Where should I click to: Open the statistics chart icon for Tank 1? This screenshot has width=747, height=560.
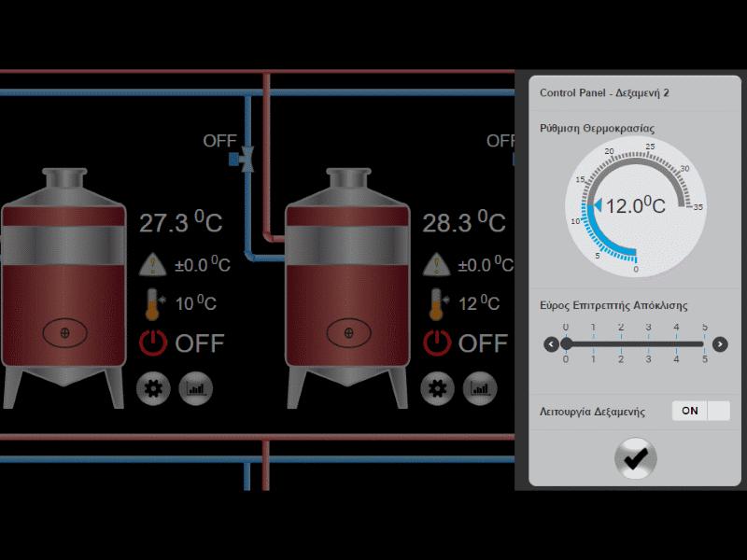point(196,388)
